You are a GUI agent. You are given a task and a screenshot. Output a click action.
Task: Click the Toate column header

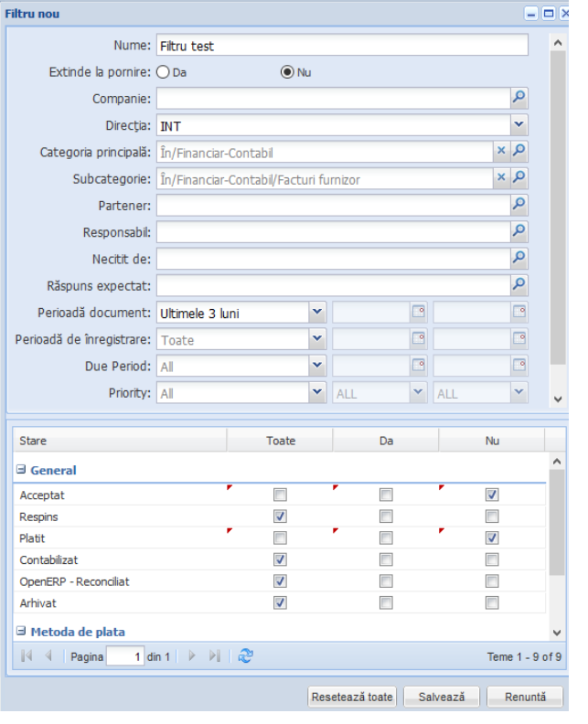[x=281, y=441]
